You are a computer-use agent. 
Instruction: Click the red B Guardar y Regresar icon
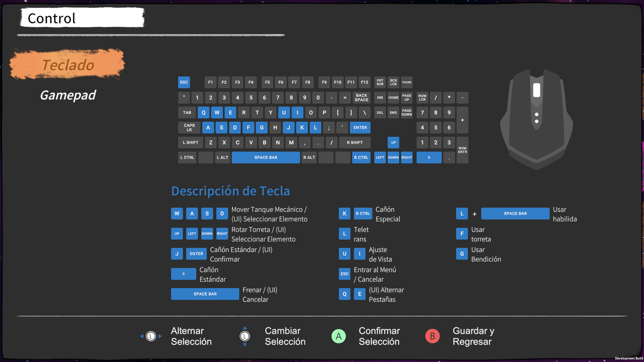(x=432, y=336)
